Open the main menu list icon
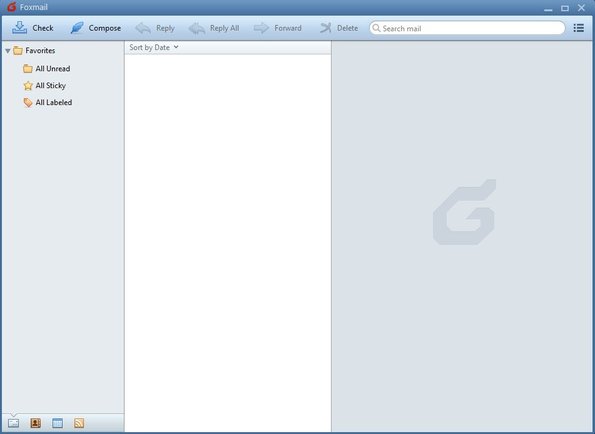The width and height of the screenshot is (595, 434). pyautogui.click(x=578, y=28)
